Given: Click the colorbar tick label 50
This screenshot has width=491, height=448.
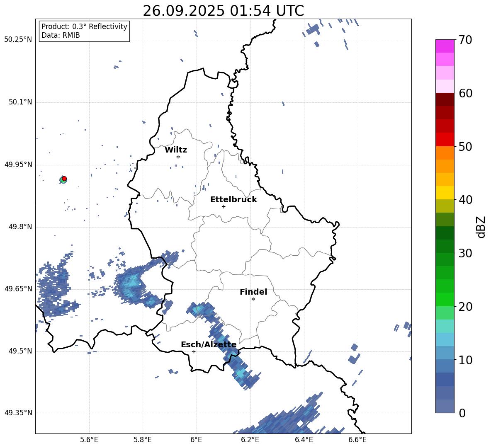Looking at the screenshot, I should pyautogui.click(x=465, y=147).
